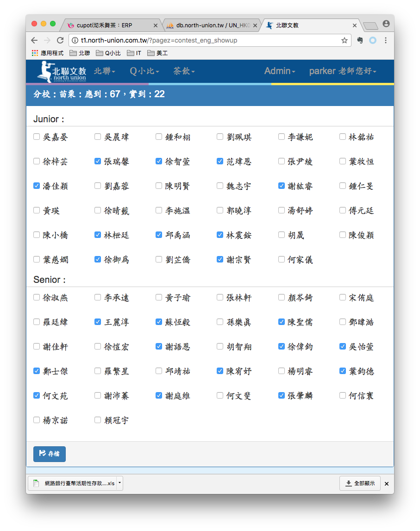Image resolution: width=420 pixels, height=531 pixels.
Task: Uncheck the box for 王麗淳
Action: tap(98, 322)
